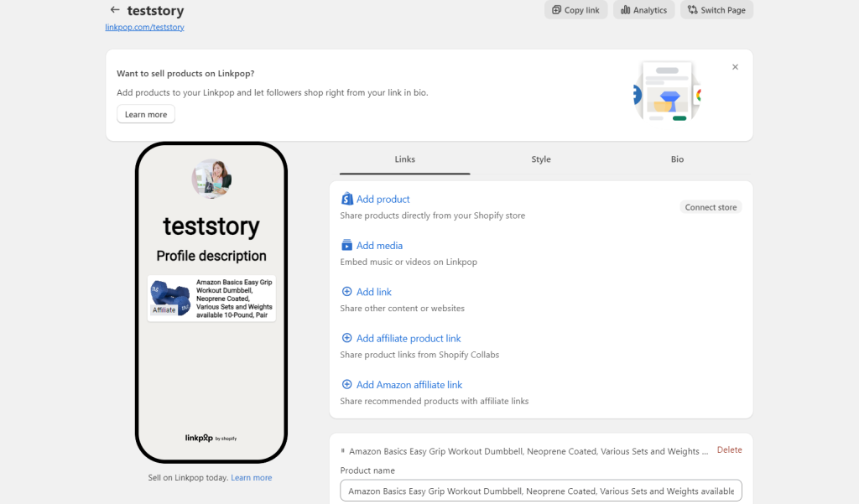Delete the Amazon Basics dumbbell link
Image resolution: width=859 pixels, height=504 pixels.
(x=729, y=449)
